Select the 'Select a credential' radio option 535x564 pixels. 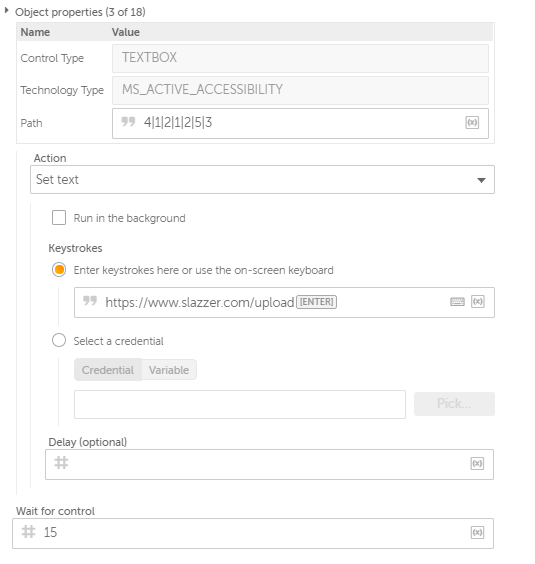[59, 340]
